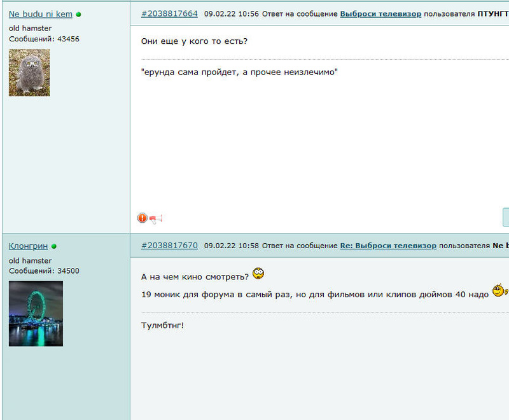Click the line starting "19 моник для форума"

click(315, 295)
